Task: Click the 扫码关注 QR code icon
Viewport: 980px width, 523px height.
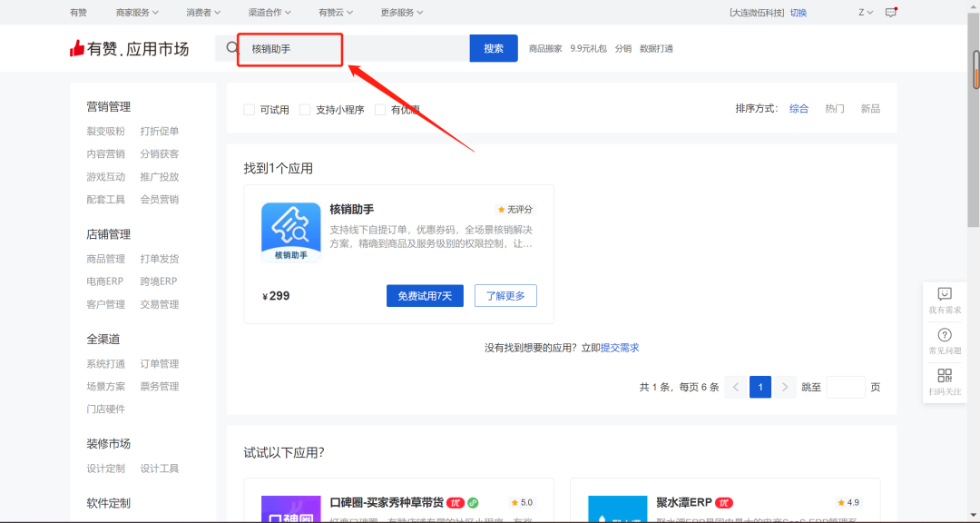Action: point(945,376)
